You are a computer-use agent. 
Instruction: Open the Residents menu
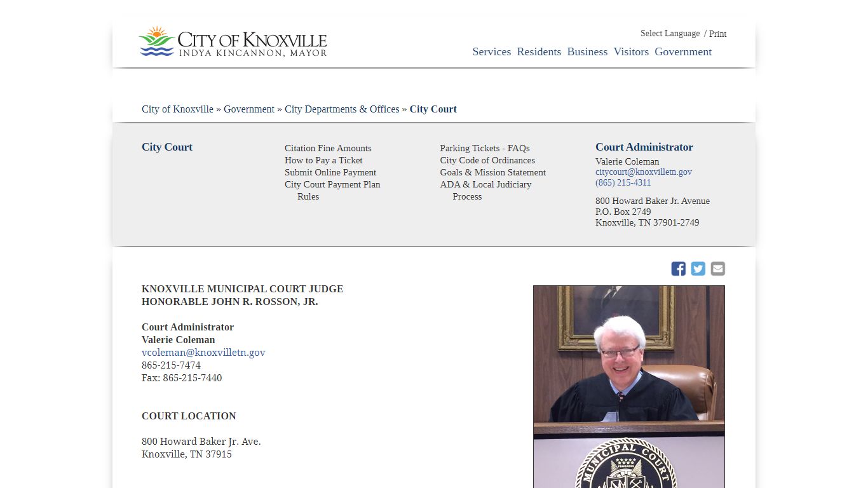539,51
